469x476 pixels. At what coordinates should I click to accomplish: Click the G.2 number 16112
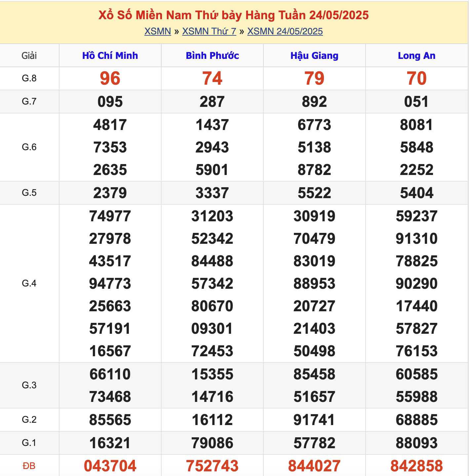point(212,420)
